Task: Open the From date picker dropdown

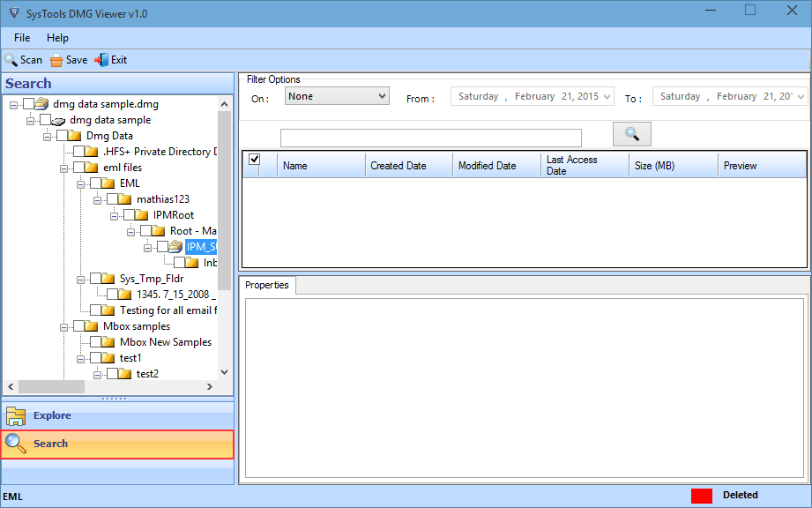Action: [607, 97]
